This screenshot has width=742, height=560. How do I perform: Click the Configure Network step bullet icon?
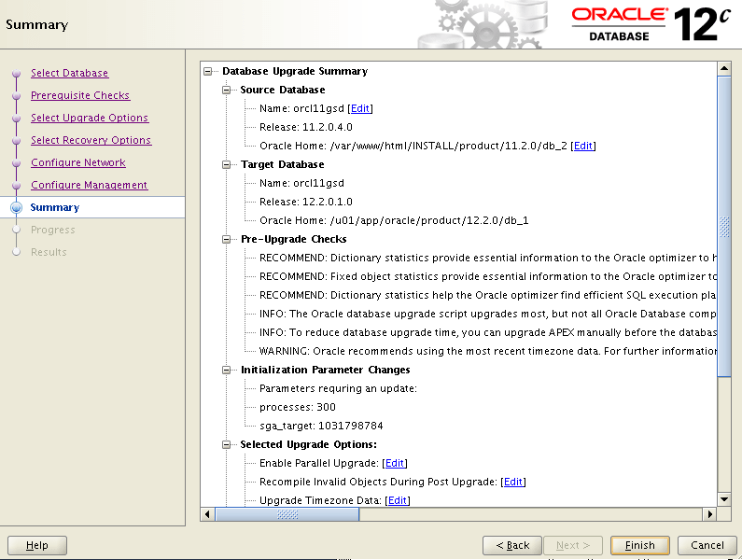pyautogui.click(x=17, y=162)
